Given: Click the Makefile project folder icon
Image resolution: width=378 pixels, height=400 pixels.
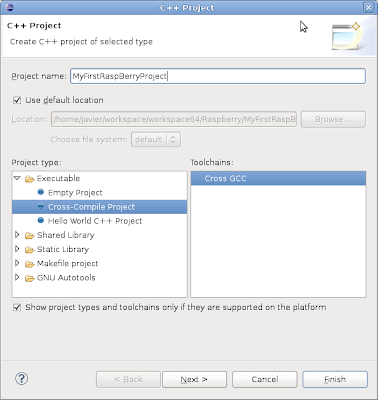Looking at the screenshot, I should click(x=30, y=264).
